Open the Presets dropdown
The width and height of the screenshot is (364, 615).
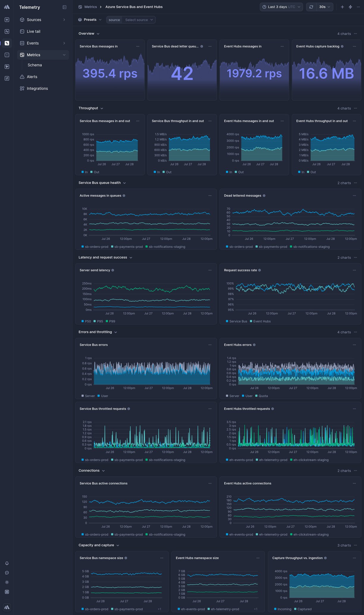(90, 20)
